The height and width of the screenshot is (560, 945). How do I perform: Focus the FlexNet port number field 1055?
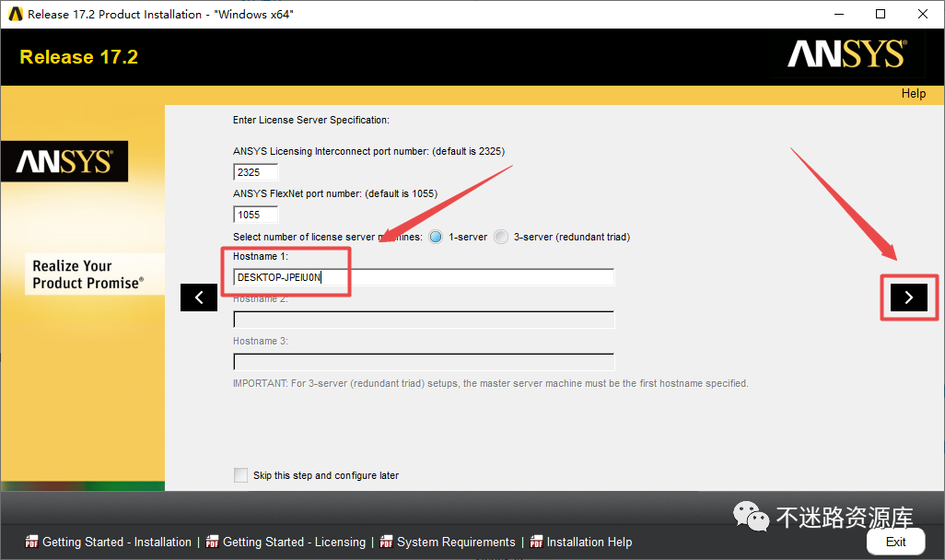pyautogui.click(x=255, y=214)
